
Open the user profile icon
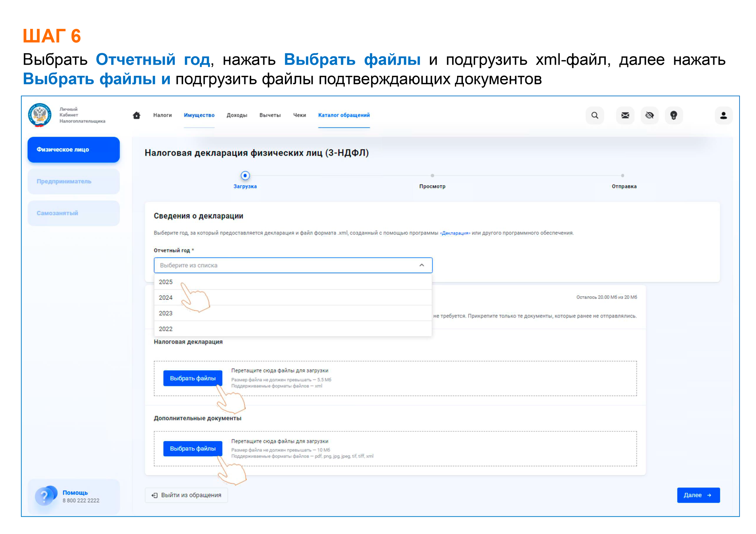click(723, 115)
